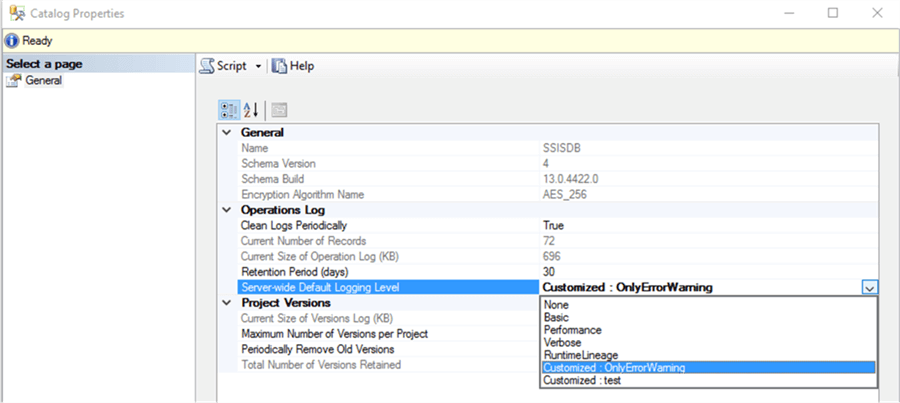Image resolution: width=900 pixels, height=403 pixels.
Task: Collapse the Project Versions section
Action: (x=227, y=303)
